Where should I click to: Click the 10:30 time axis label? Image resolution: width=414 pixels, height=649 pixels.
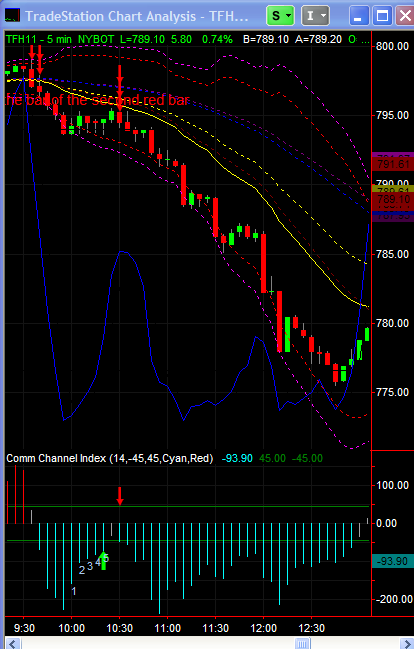[x=120, y=628]
